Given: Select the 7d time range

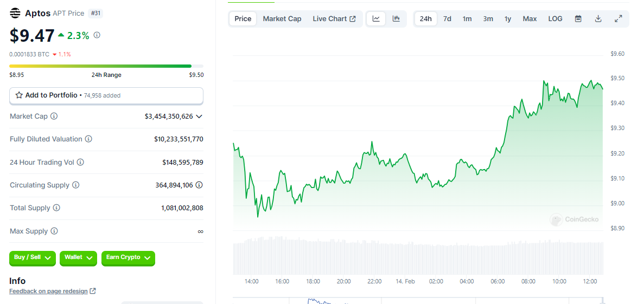Looking at the screenshot, I should 447,19.
